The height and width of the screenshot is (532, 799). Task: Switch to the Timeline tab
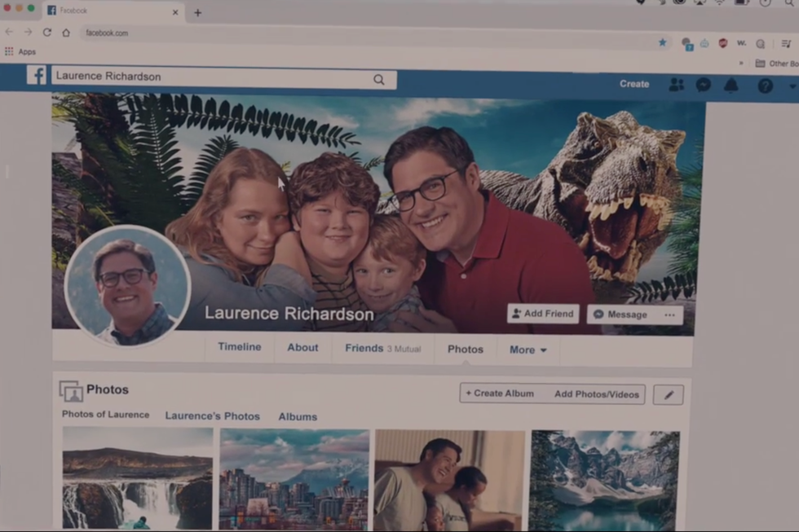[x=240, y=347]
